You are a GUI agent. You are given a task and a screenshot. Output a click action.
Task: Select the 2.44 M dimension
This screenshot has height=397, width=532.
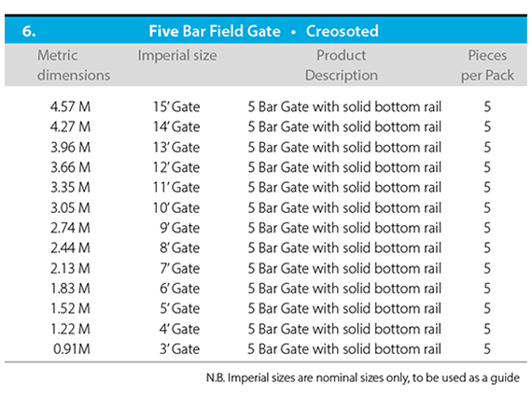click(71, 248)
